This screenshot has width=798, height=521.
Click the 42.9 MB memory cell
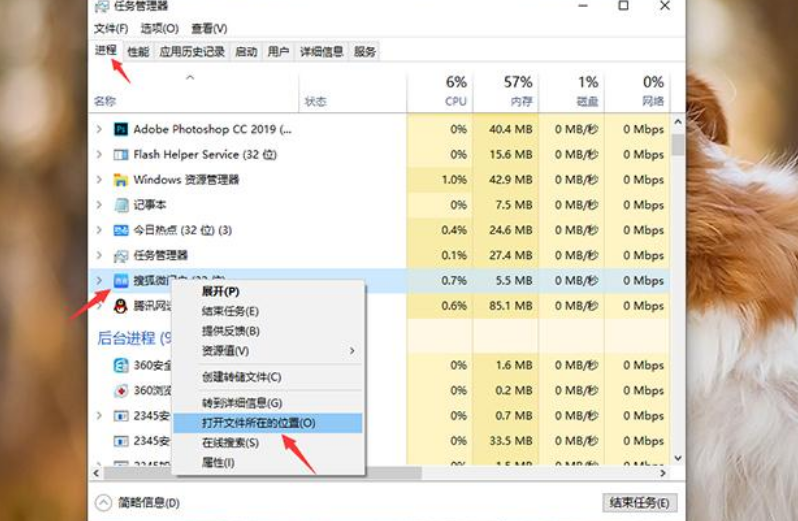(506, 180)
